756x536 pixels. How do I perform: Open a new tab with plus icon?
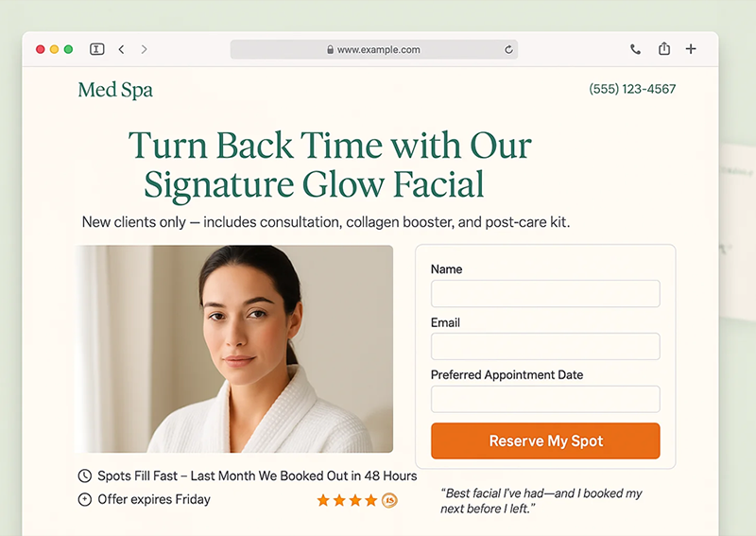[691, 49]
